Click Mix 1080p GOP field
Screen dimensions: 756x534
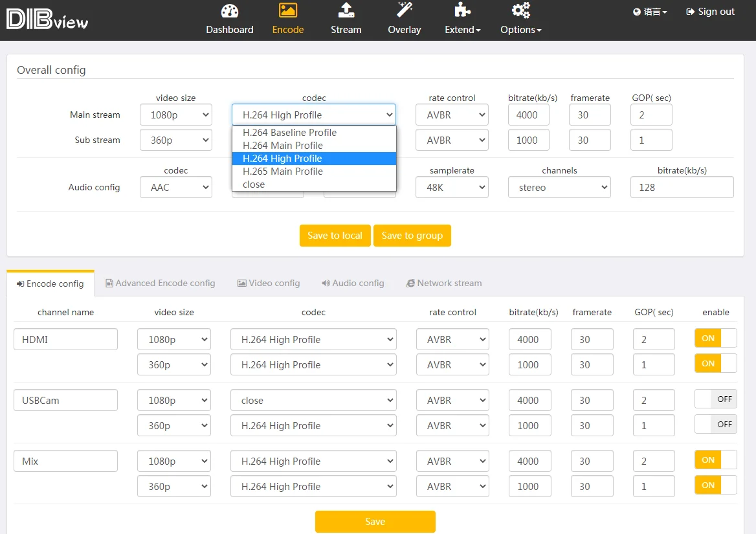[654, 462]
